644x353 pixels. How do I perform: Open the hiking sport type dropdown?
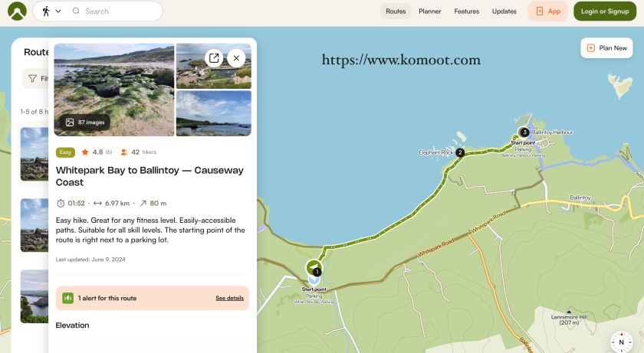tap(51, 11)
